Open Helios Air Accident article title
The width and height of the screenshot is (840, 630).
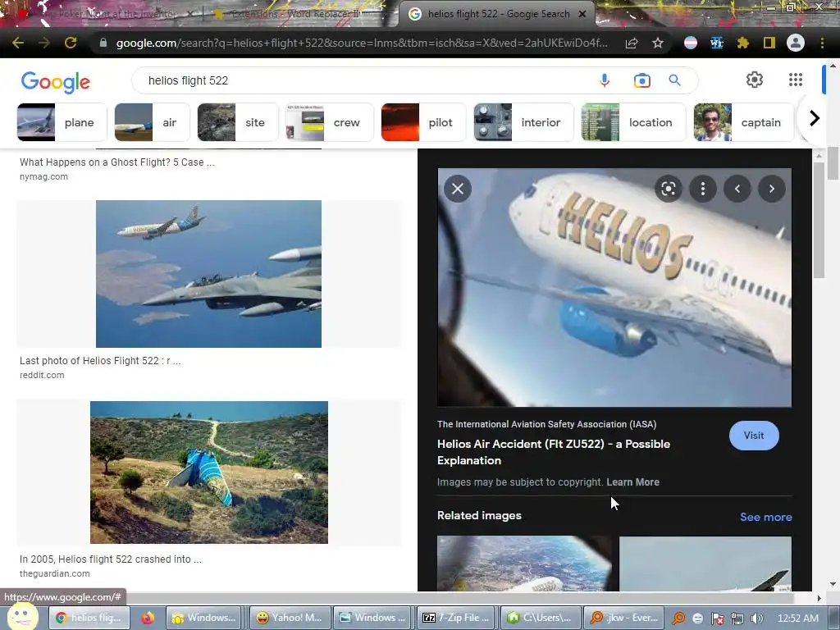(x=554, y=452)
